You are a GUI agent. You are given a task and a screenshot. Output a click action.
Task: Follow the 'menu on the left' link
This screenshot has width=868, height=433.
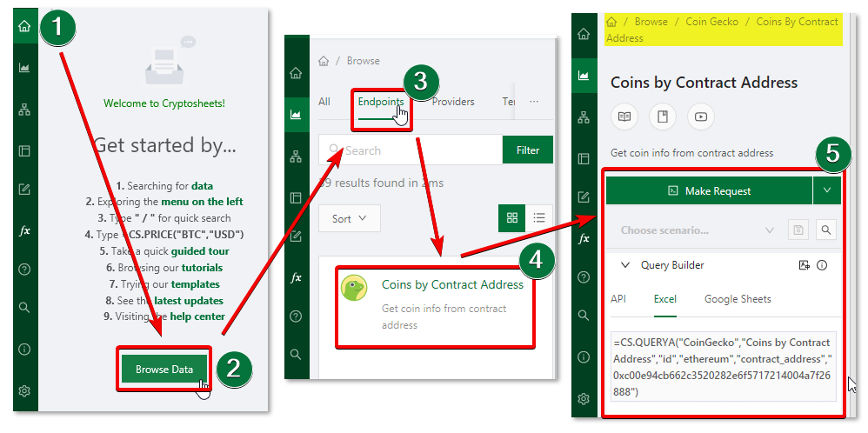tap(202, 202)
